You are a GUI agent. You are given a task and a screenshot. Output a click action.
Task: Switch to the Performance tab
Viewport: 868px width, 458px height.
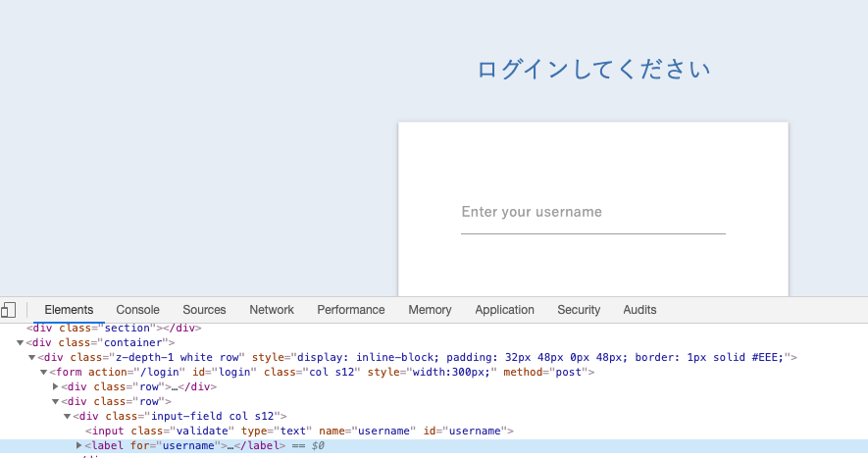tap(350, 310)
